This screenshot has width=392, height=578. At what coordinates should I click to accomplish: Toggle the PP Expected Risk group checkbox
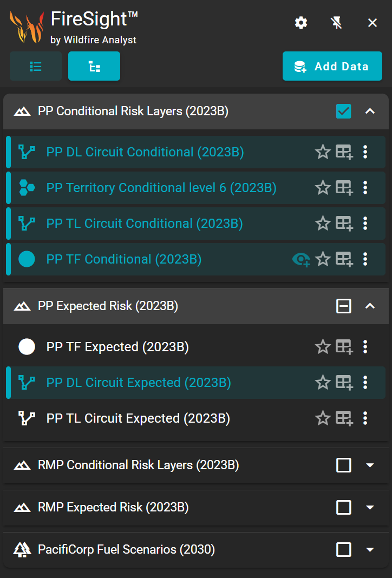344,306
